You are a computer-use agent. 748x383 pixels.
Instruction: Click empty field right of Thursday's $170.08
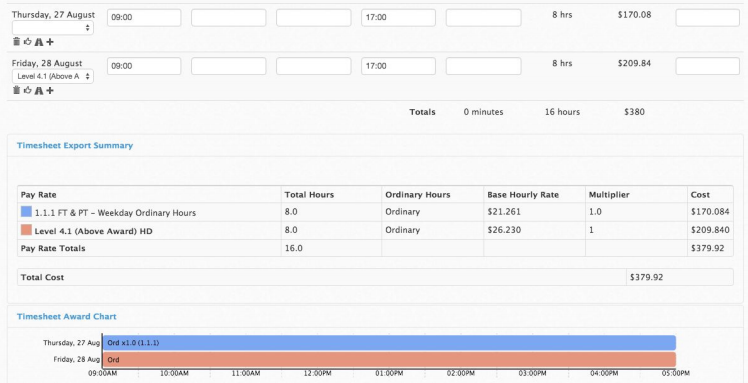pyautogui.click(x=707, y=18)
